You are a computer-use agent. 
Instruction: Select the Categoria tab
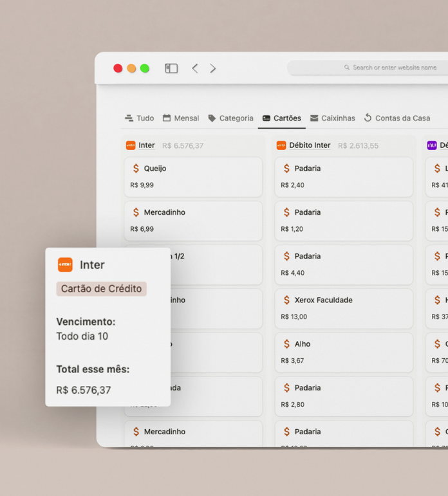[230, 118]
